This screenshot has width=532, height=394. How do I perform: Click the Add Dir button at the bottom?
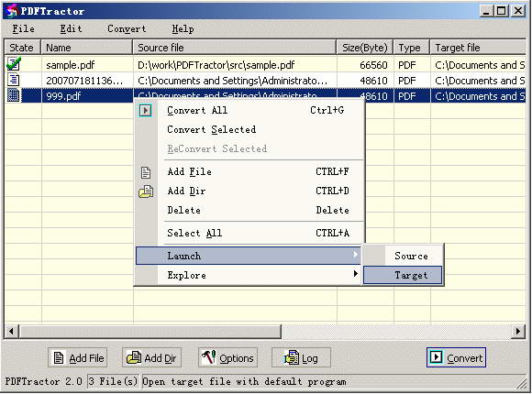151,357
